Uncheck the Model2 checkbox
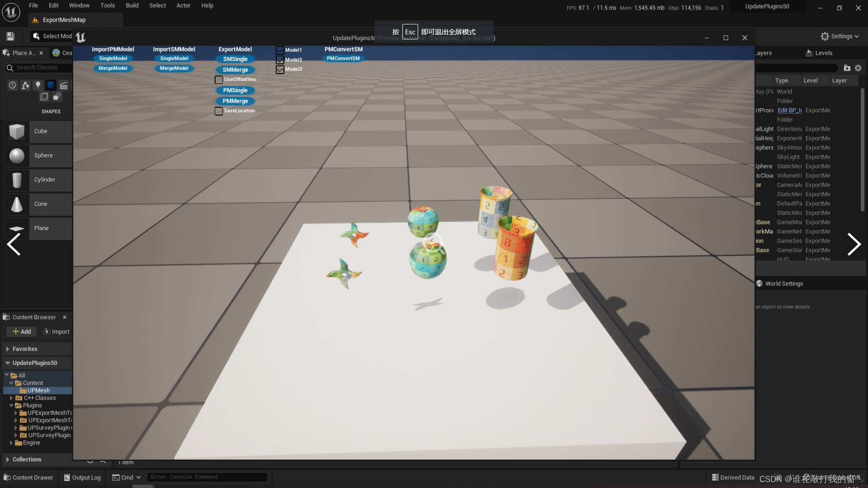The image size is (868, 488). coord(279,59)
